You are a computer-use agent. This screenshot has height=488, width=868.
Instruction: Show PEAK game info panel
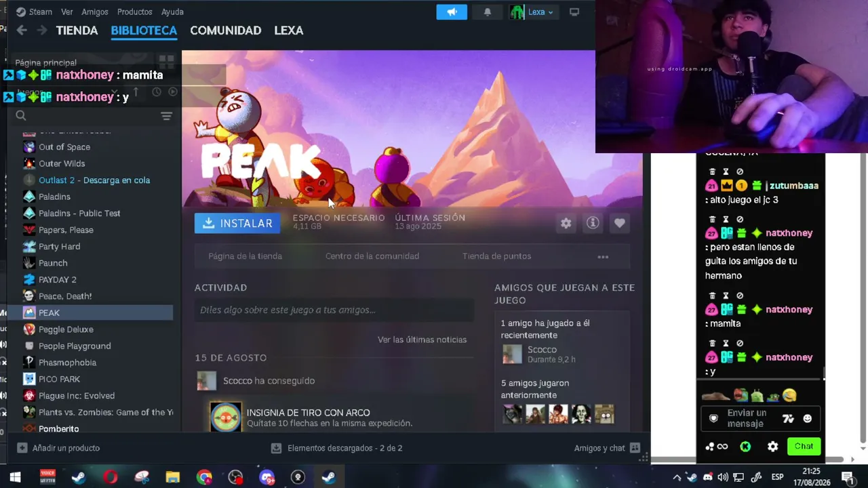click(593, 223)
